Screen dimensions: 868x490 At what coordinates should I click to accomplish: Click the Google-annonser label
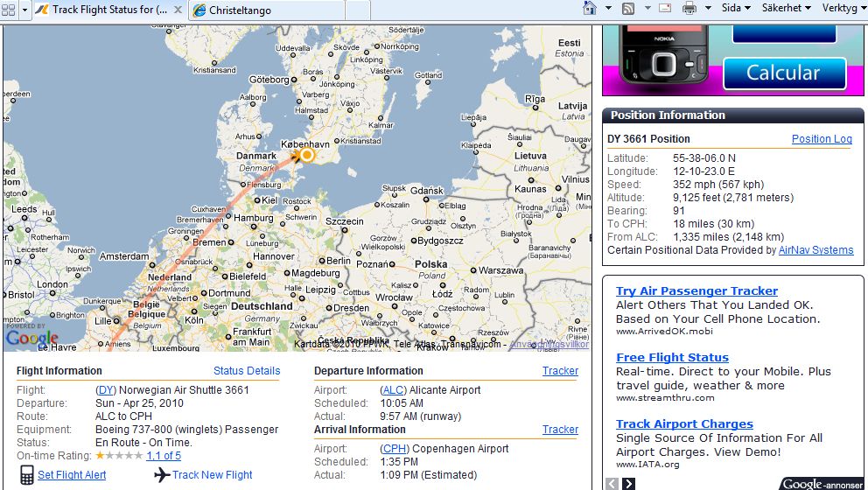(x=822, y=484)
